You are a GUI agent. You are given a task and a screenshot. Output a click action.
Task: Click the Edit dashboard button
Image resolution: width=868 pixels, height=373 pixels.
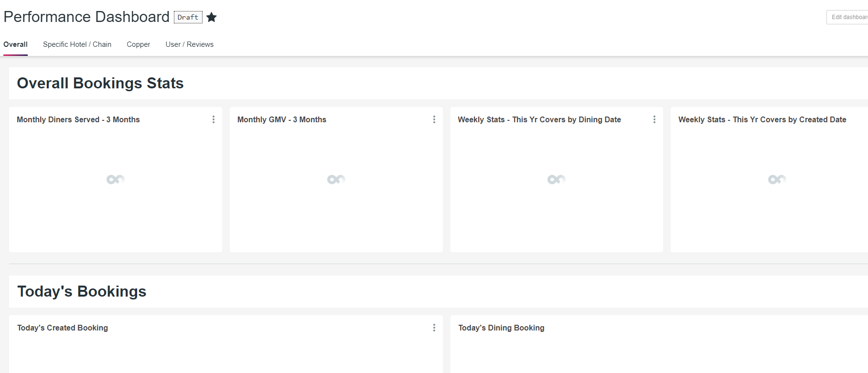point(848,17)
